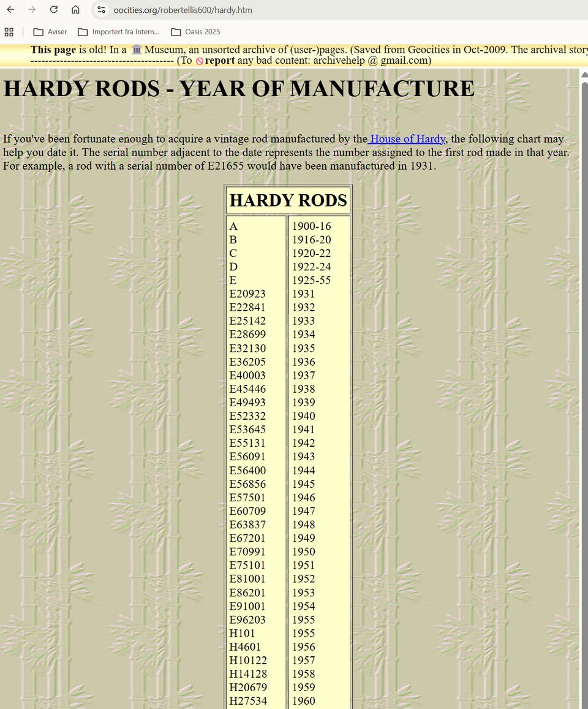Viewport: 588px width, 709px height.
Task: Click the browser forward arrow
Action: click(32, 9)
